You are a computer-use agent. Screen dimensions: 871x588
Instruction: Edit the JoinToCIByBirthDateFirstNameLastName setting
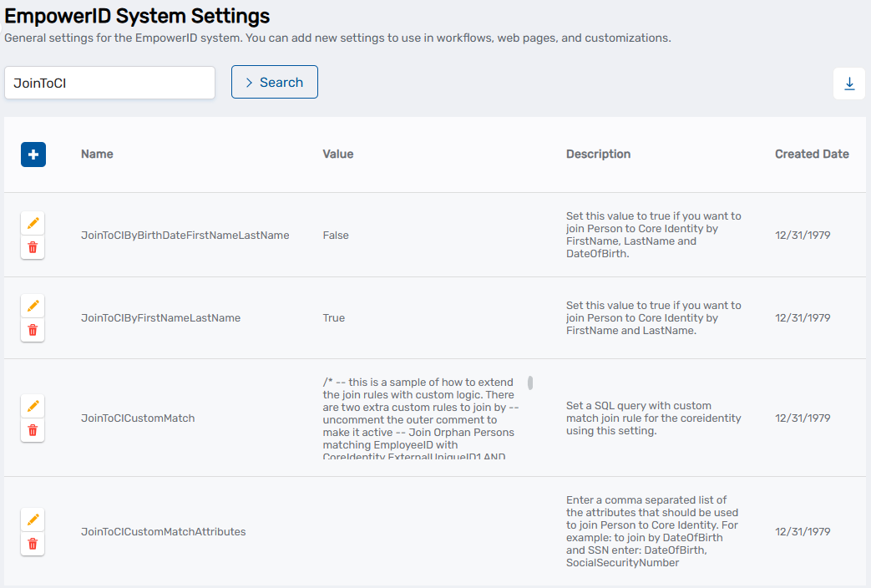[x=33, y=223]
